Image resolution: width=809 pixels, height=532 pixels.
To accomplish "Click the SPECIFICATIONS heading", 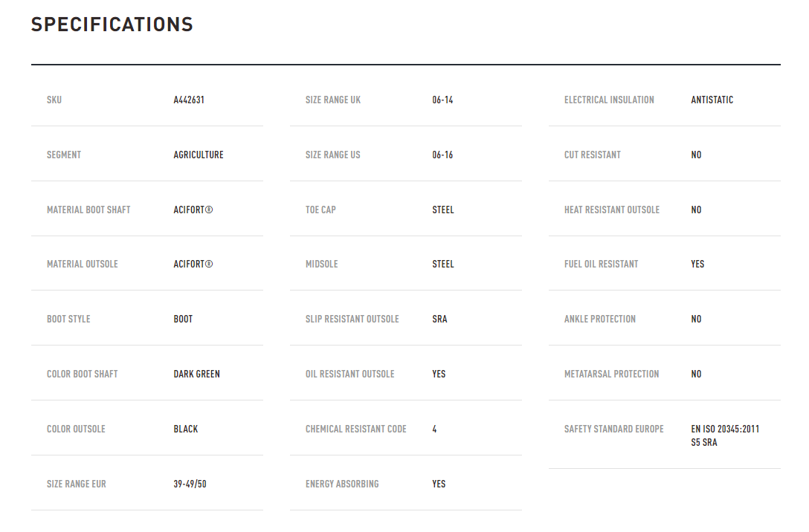I will click(x=112, y=25).
